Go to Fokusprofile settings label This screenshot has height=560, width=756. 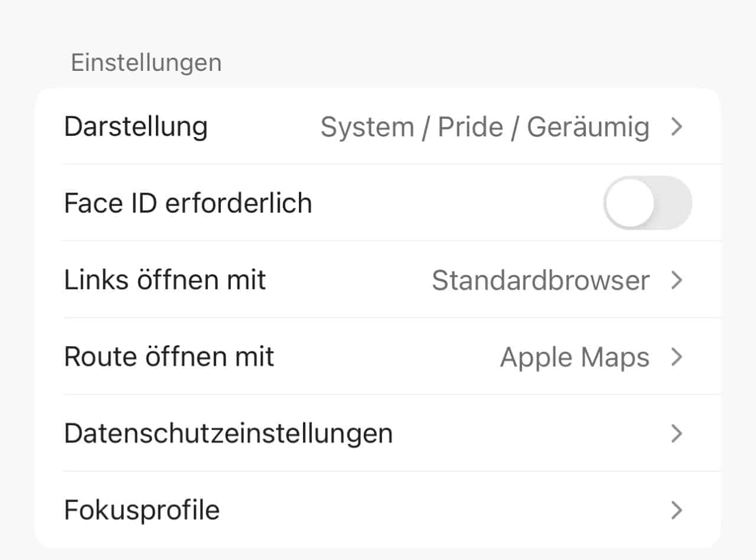(x=142, y=510)
